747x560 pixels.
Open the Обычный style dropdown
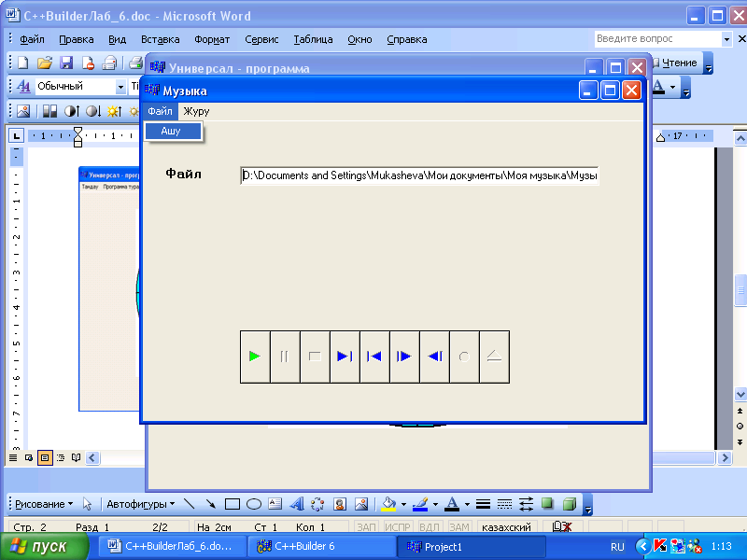[x=120, y=87]
